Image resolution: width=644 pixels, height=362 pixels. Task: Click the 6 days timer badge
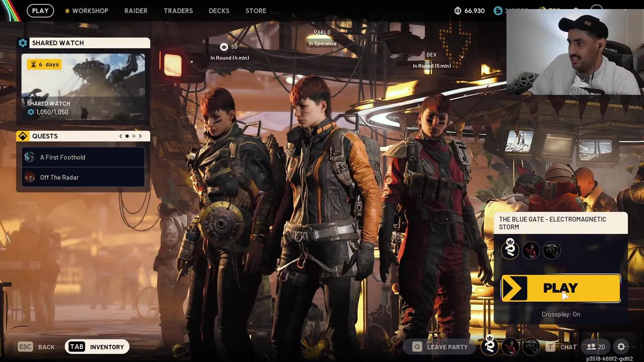[45, 64]
